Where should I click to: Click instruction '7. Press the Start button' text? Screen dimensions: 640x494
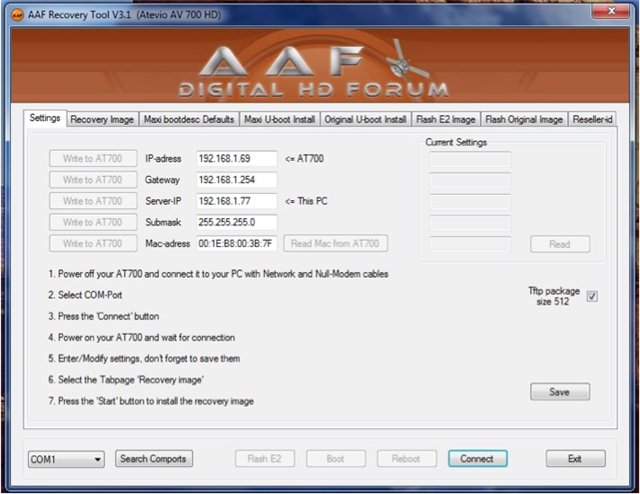[x=151, y=401]
